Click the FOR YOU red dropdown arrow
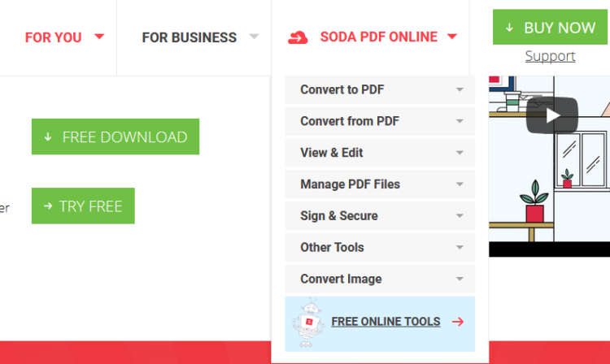610x364 pixels. point(99,37)
